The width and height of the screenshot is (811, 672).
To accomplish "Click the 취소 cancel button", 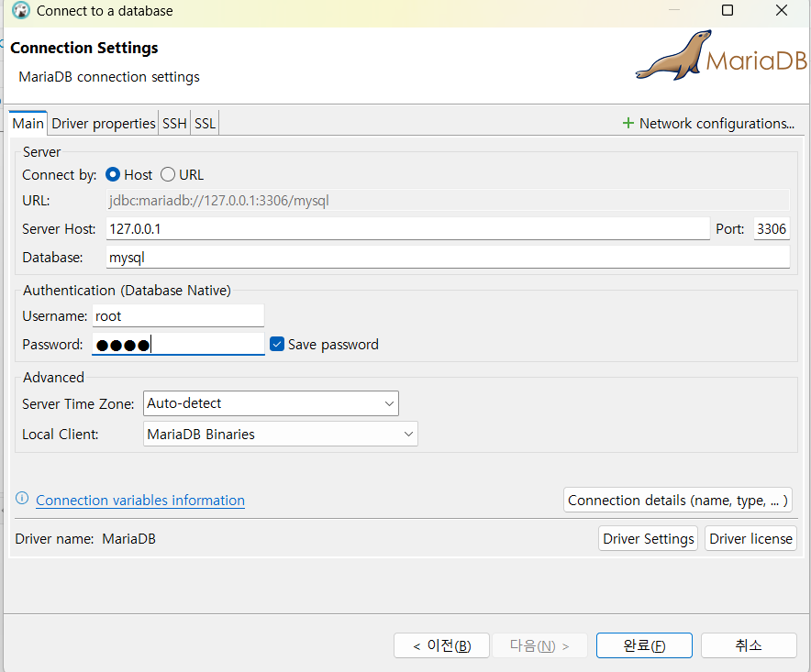I will [x=749, y=645].
